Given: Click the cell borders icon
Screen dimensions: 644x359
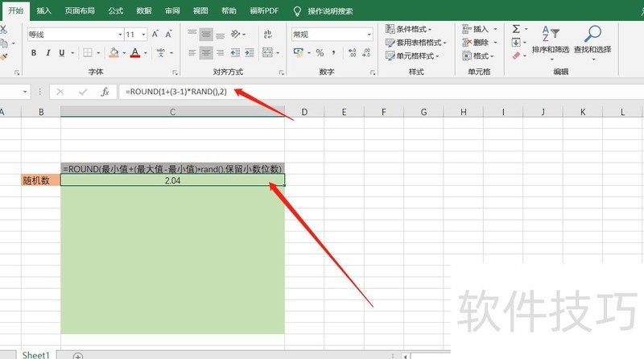Looking at the screenshot, I should click(88, 52).
